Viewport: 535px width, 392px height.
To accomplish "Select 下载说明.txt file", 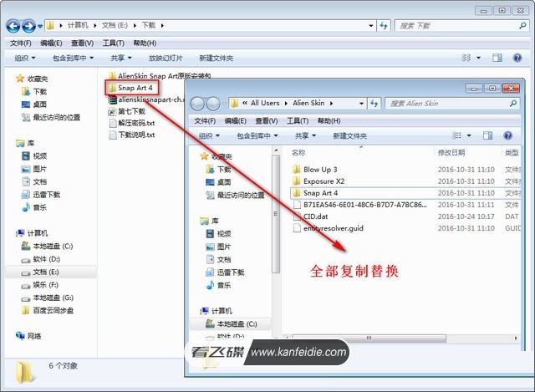I will point(132,135).
